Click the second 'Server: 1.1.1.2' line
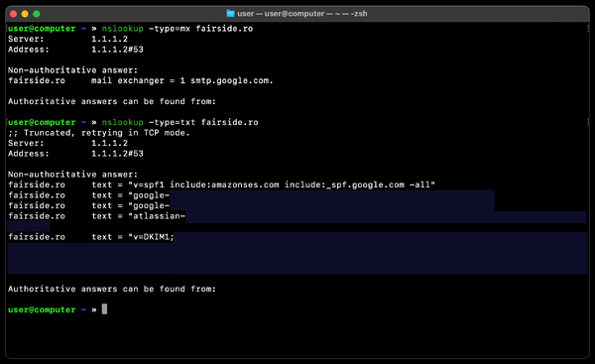The width and height of the screenshot is (595, 364). [67, 144]
